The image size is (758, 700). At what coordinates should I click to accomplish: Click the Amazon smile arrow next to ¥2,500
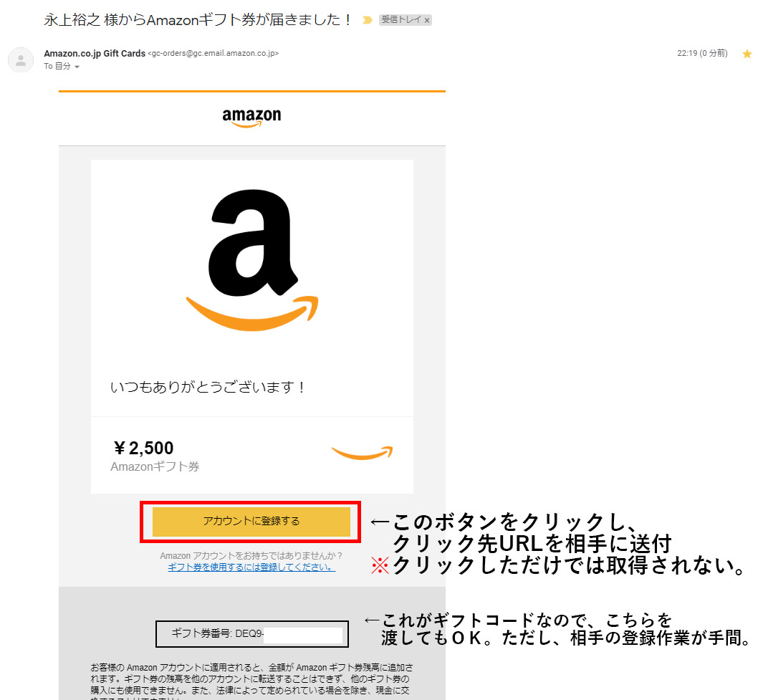pyautogui.click(x=362, y=453)
